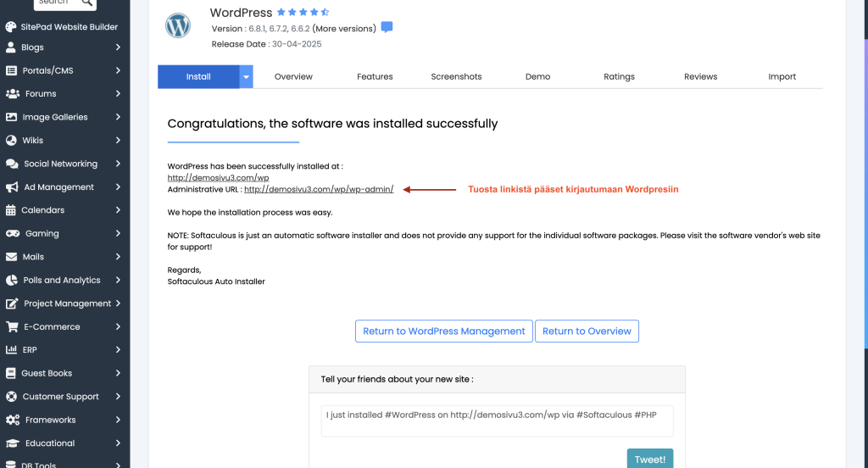The height and width of the screenshot is (468, 868).
Task: Open the Install button dropdown arrow
Action: 246,77
